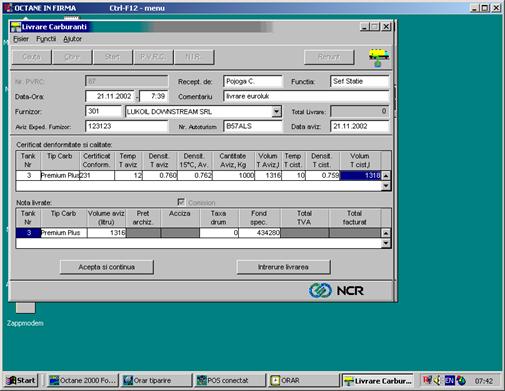Select highlighted Tank Nr 3 in Nota livrare

pos(28,233)
